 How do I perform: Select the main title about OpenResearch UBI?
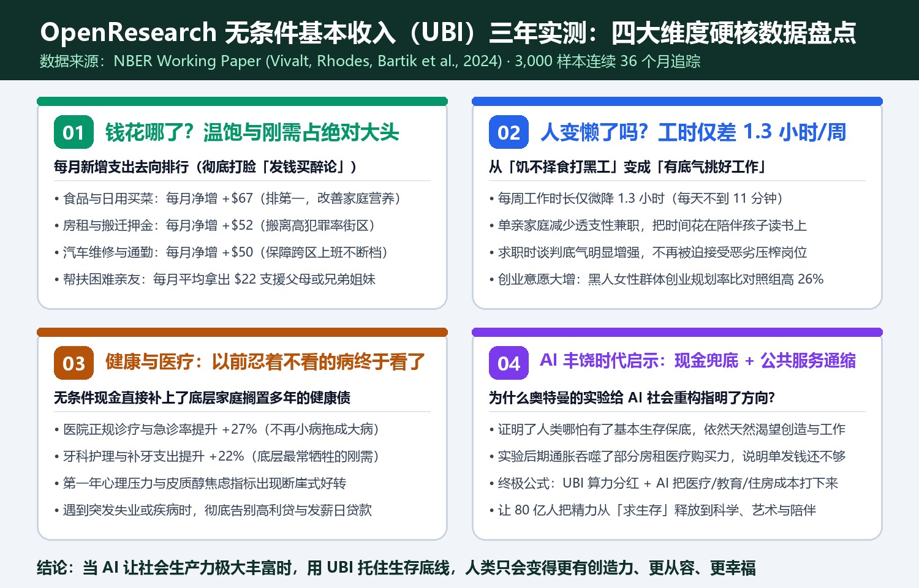pos(448,32)
